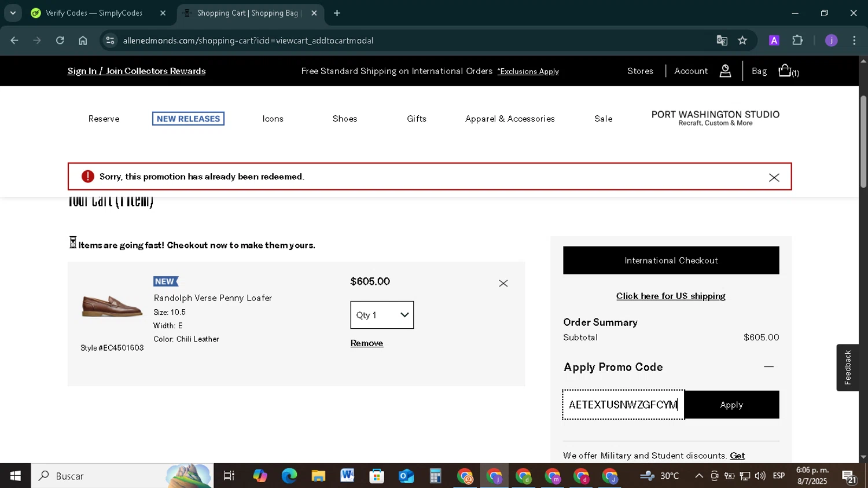The image size is (868, 488).
Task: Open File Explorer from the taskbar
Action: (318, 476)
